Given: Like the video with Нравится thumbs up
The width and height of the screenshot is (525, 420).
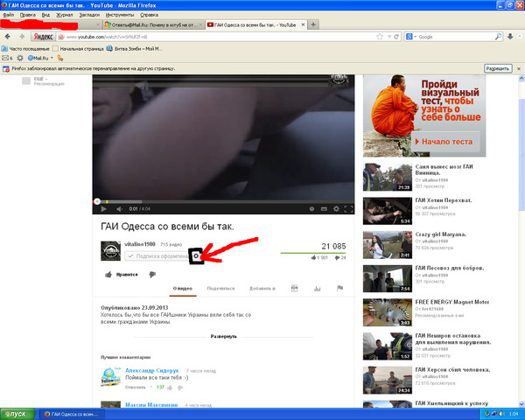Looking at the screenshot, I should 122,275.
